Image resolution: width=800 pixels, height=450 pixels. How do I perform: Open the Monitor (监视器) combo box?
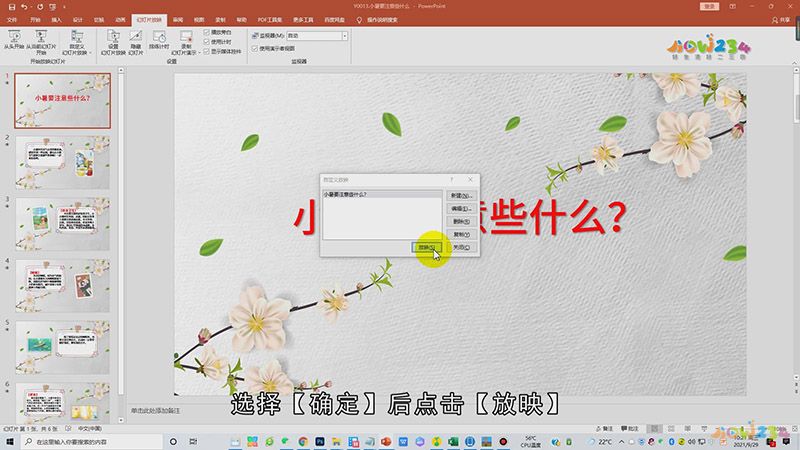[317, 36]
